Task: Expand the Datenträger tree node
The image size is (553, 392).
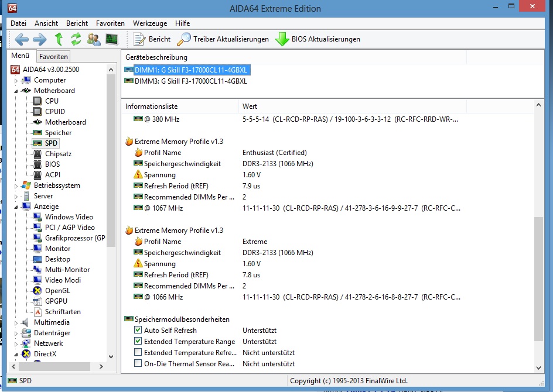Action: click(x=16, y=333)
